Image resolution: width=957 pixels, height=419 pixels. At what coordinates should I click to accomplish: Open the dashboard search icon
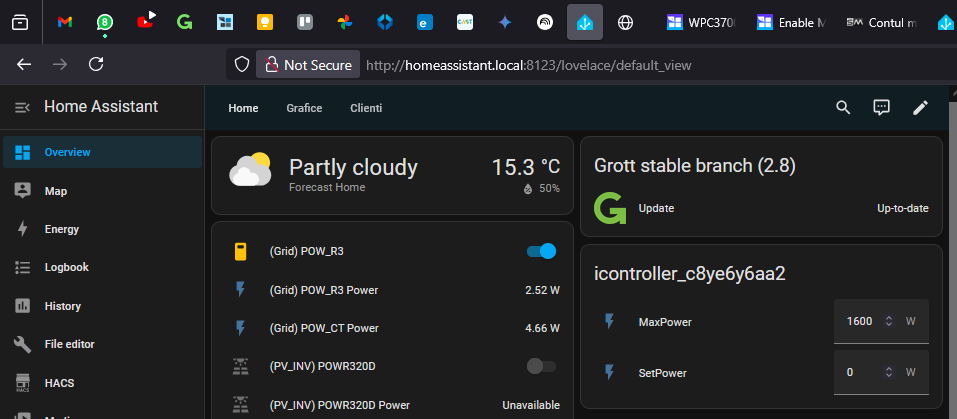[843, 108]
